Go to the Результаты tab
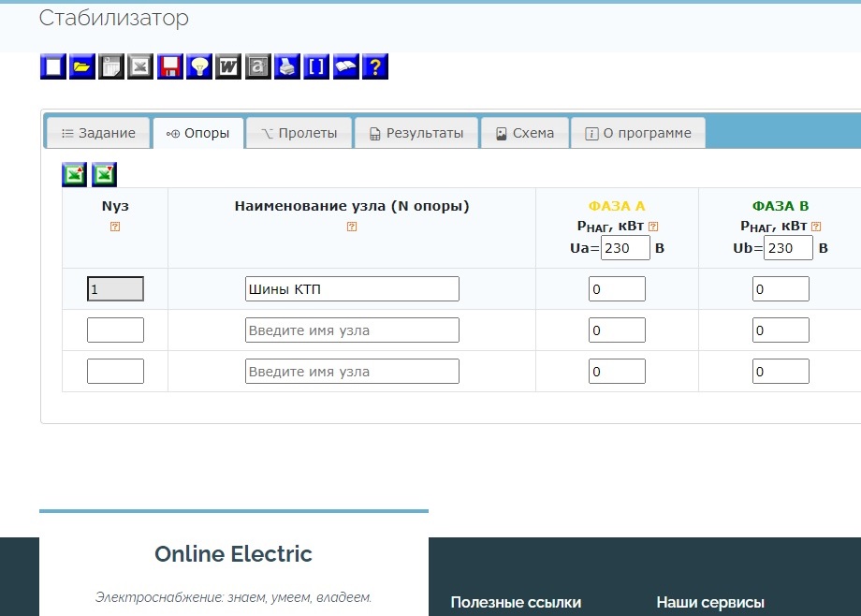Image resolution: width=861 pixels, height=616 pixels. click(416, 133)
